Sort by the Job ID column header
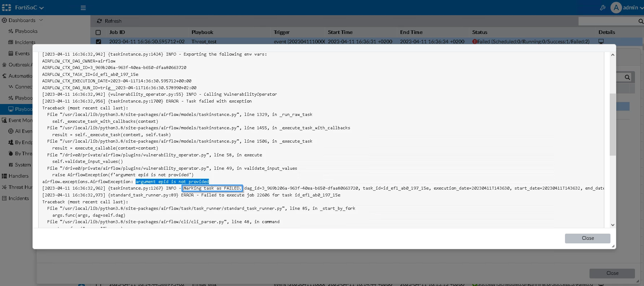Screen dimensions: 644x286 coord(117,32)
